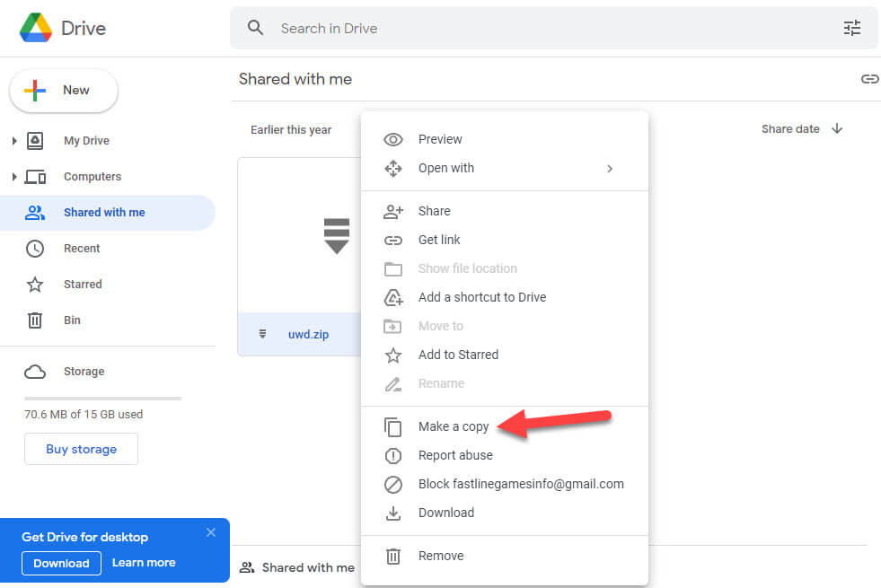Click the Buy storage button
This screenshot has width=881, height=588.
coord(81,449)
